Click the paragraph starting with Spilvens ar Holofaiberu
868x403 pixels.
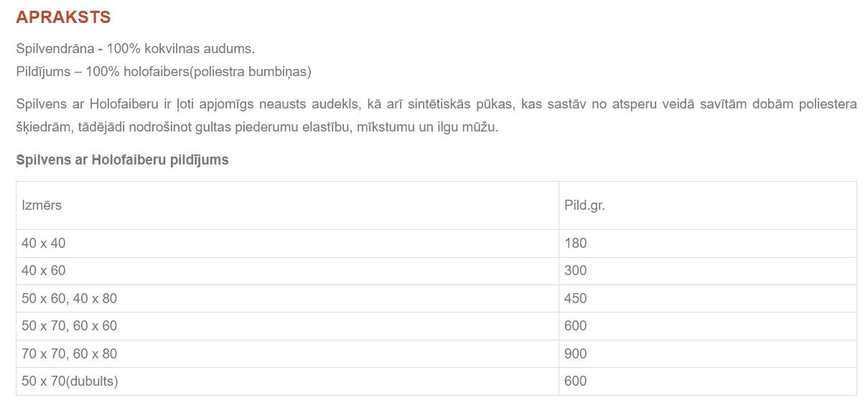click(x=437, y=116)
